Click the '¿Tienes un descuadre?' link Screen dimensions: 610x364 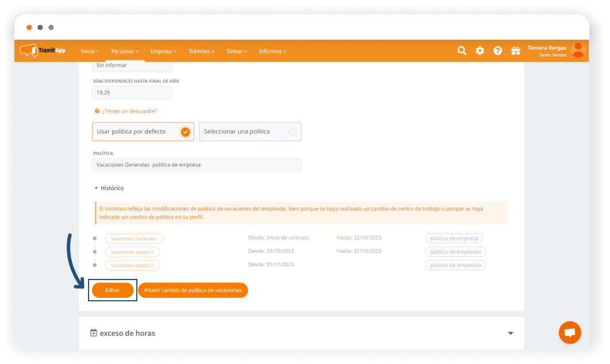point(129,111)
